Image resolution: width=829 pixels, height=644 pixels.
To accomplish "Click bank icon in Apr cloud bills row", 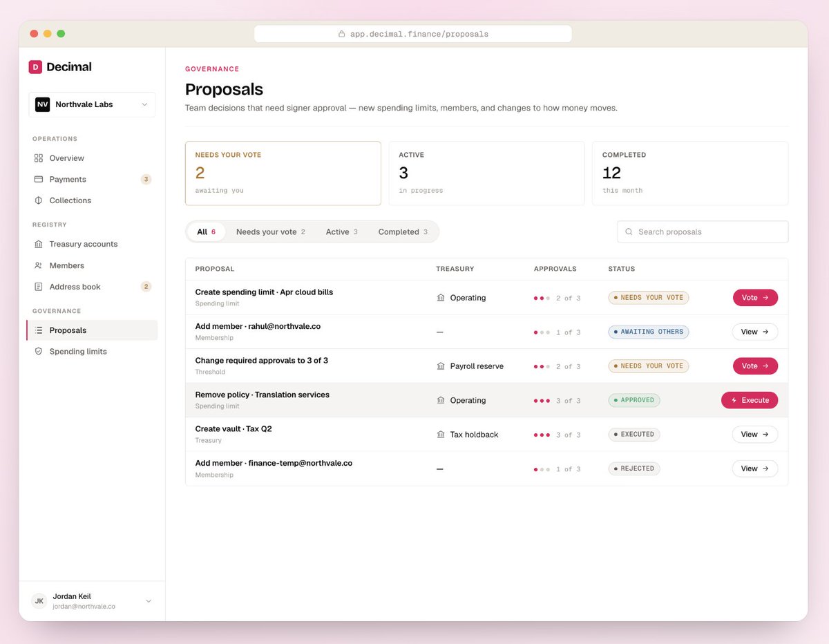I will 441,298.
